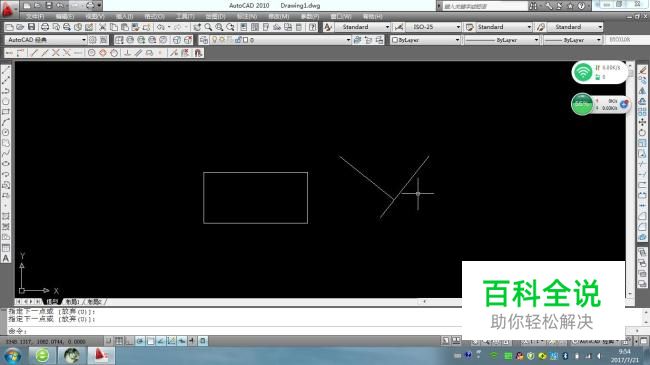Toggle Grid display in status bar

119,341
